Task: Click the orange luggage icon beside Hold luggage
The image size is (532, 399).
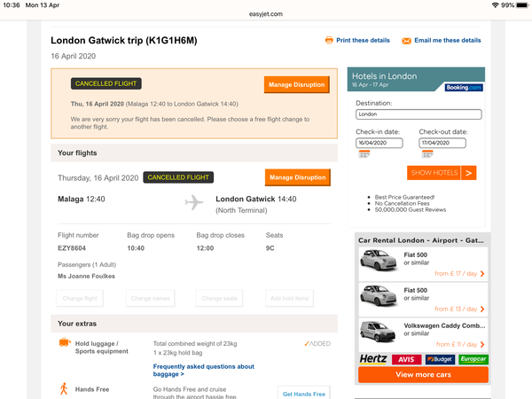Action: pos(65,342)
